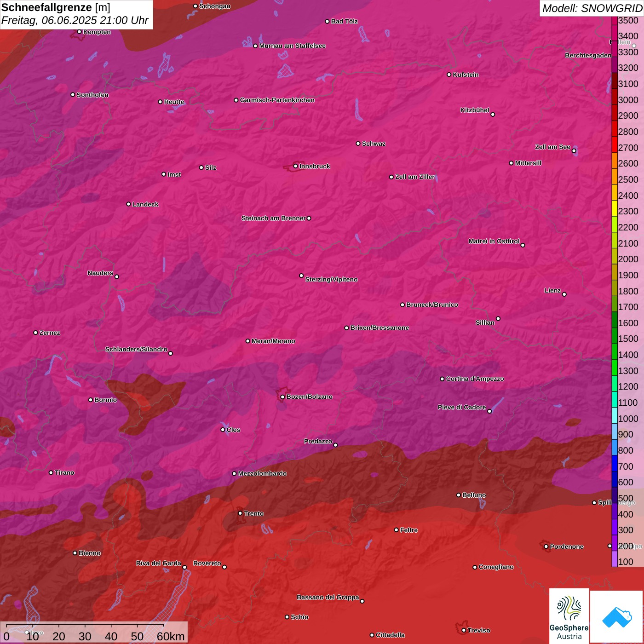Click the 2700 legend value

click(628, 148)
